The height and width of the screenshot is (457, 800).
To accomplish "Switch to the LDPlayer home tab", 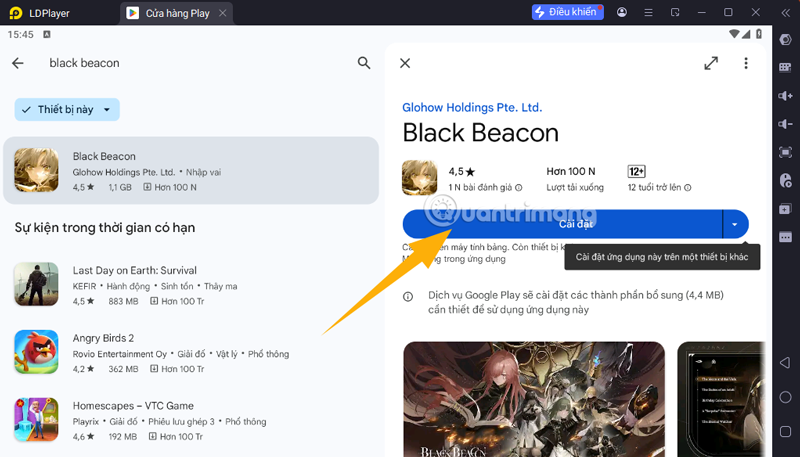I will pyautogui.click(x=40, y=13).
